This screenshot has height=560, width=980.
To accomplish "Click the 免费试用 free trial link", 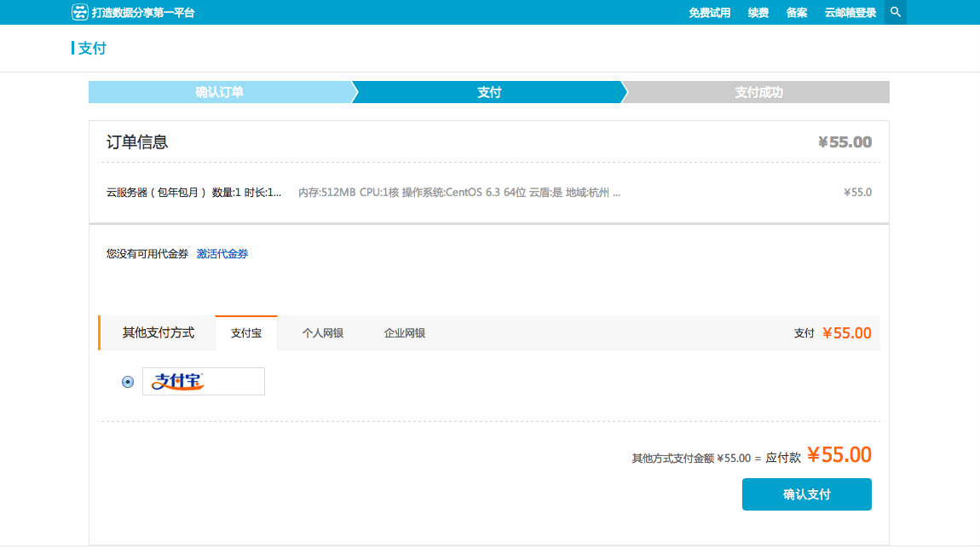I will (710, 12).
